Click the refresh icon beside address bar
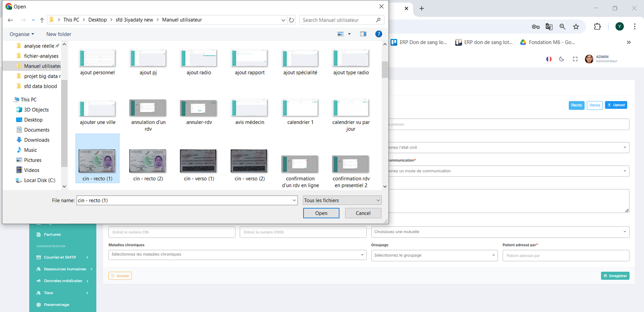Viewport: 644px width, 312px height. tap(291, 20)
